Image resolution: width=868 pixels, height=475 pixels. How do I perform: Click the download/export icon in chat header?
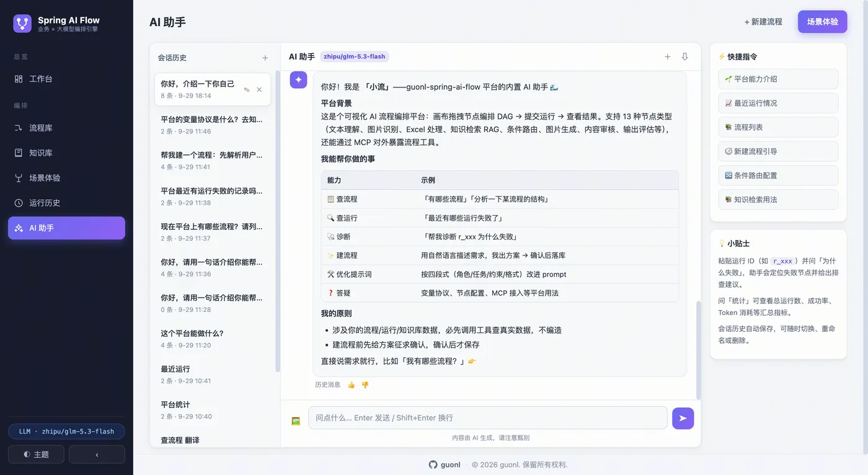685,56
